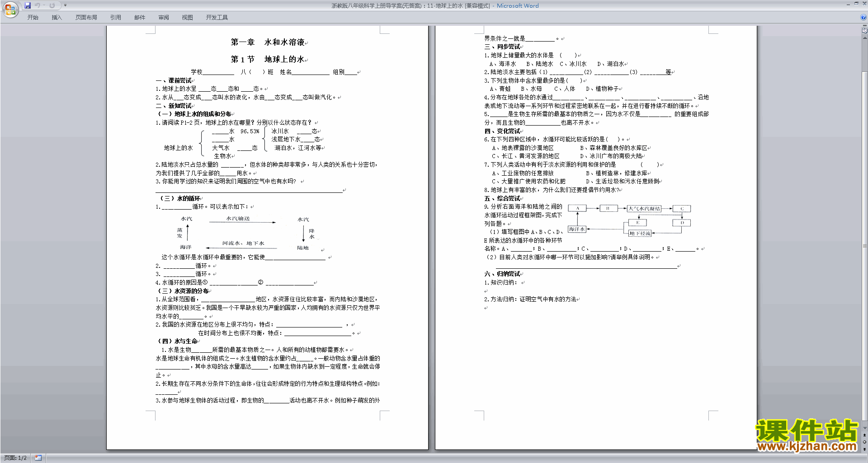Click the Save floppy disk icon
This screenshot has height=463, width=868.
[28, 5]
